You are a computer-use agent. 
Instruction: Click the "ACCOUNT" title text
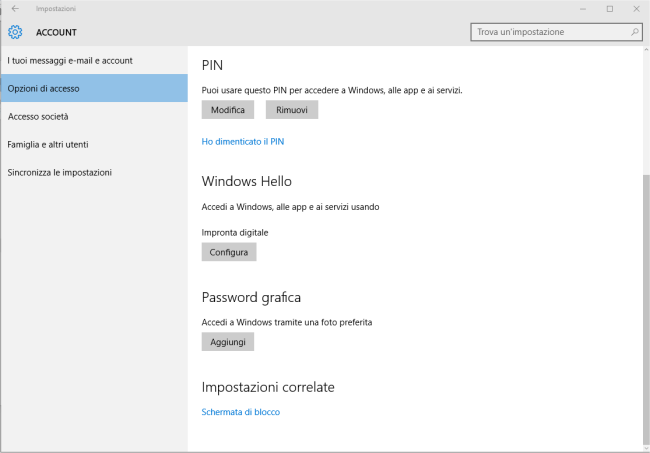click(56, 32)
